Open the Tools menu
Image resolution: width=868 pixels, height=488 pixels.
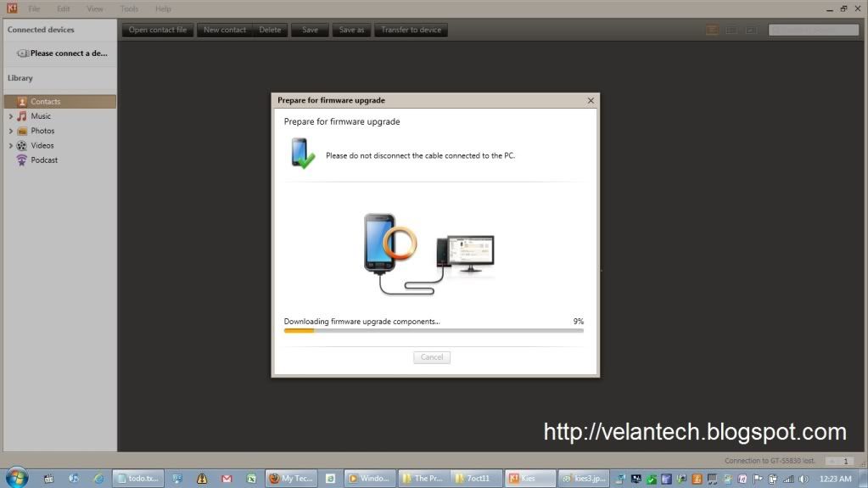click(129, 8)
